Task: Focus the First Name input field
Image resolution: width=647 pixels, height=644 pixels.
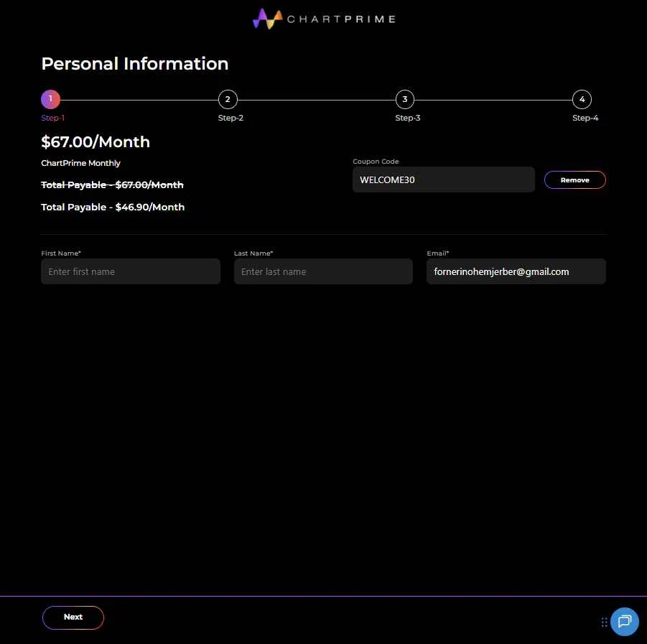Action: click(131, 271)
